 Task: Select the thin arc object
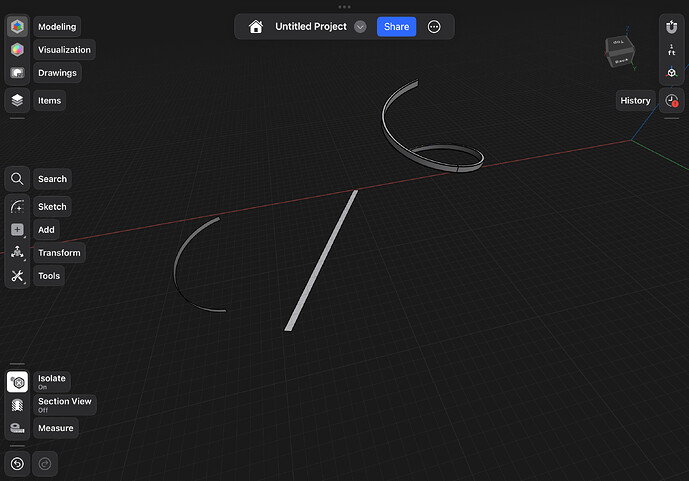click(x=175, y=268)
